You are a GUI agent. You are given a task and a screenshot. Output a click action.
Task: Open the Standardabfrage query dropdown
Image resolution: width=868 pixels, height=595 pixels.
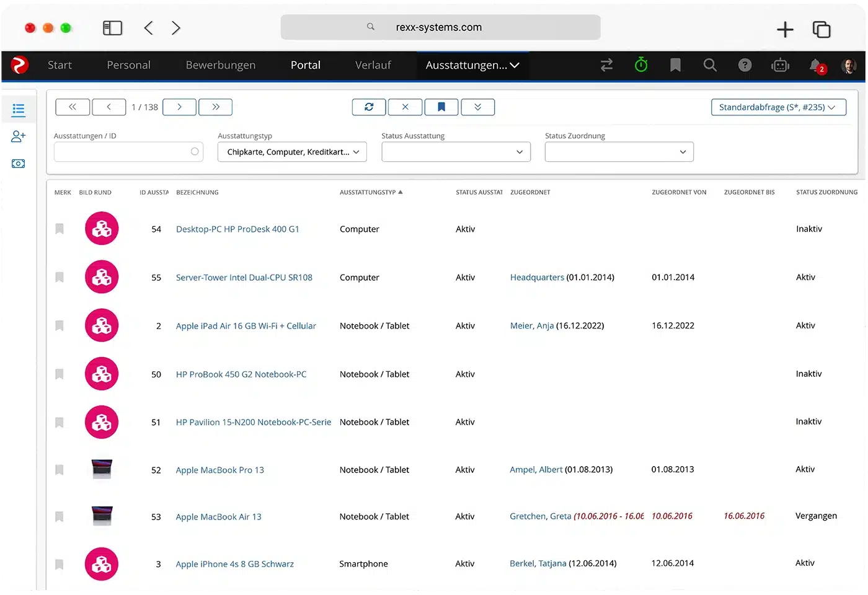pos(778,107)
